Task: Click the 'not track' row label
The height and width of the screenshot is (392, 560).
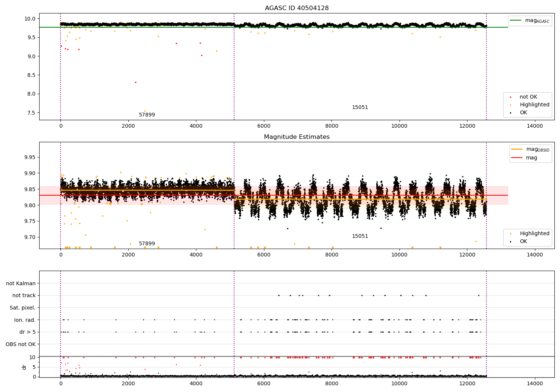Action: point(24,296)
